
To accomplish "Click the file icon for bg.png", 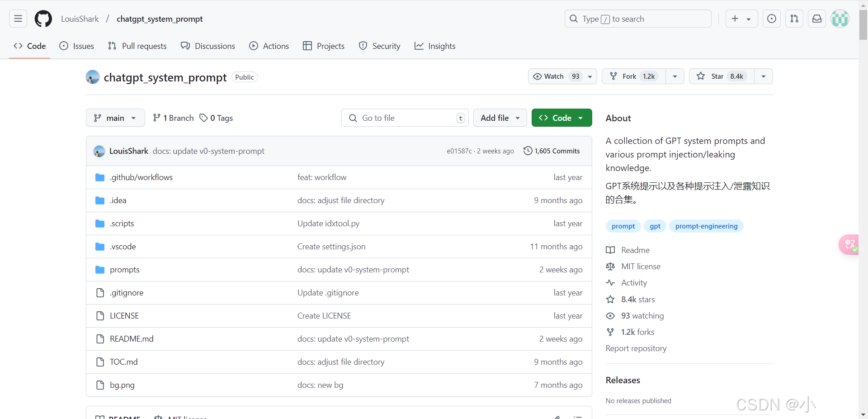I will click(100, 385).
